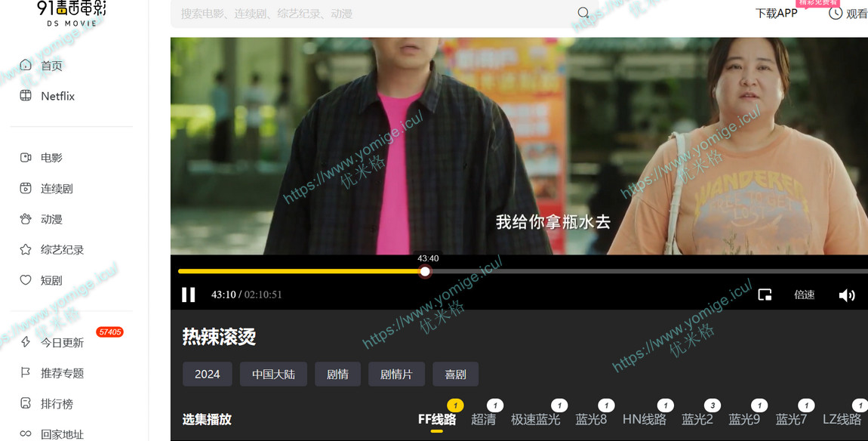The width and height of the screenshot is (868, 441).
Task: Go to 电影 movies category
Action: (x=51, y=158)
